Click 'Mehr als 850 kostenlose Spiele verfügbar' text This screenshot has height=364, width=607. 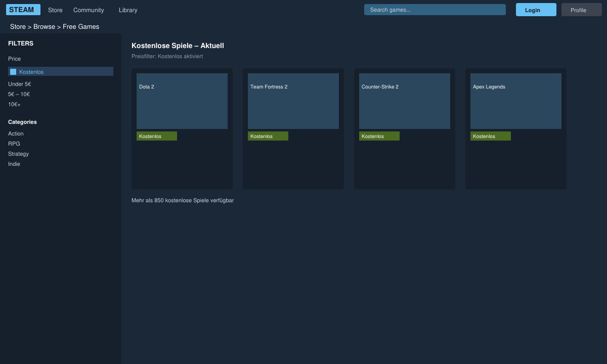point(183,200)
